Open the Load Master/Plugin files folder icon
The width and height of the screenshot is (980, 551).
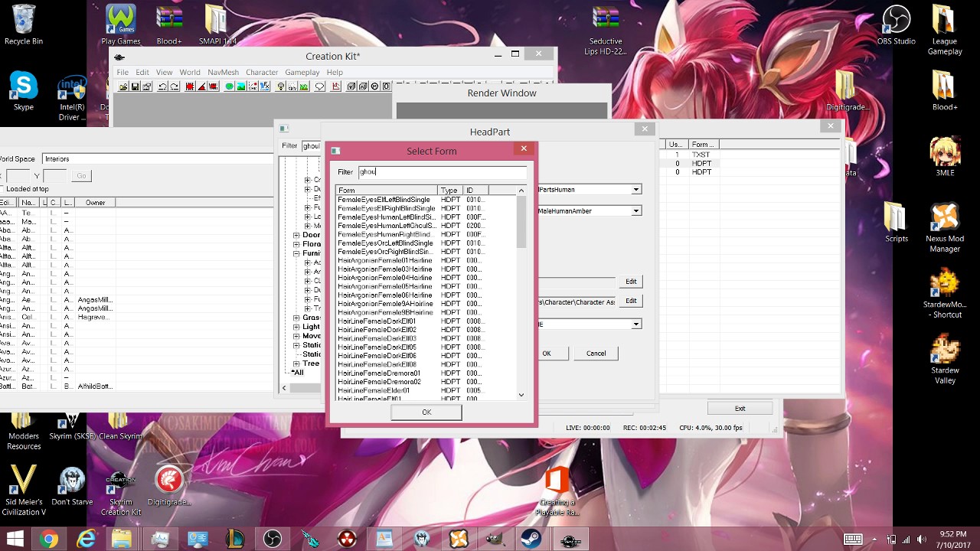point(123,86)
